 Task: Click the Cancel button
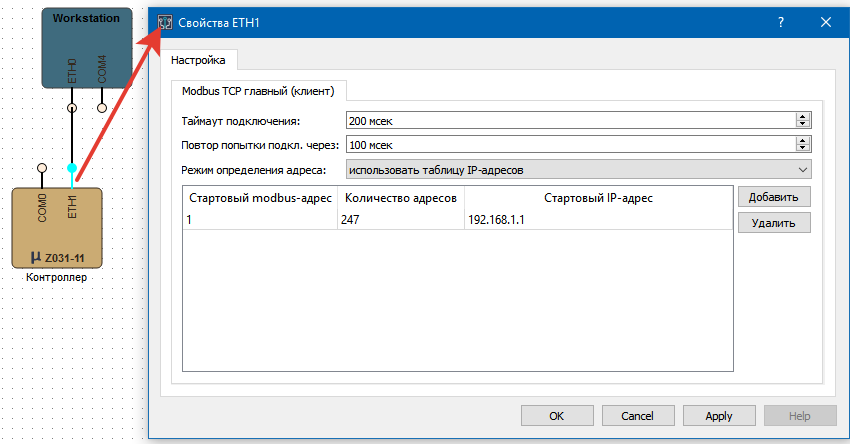638,416
